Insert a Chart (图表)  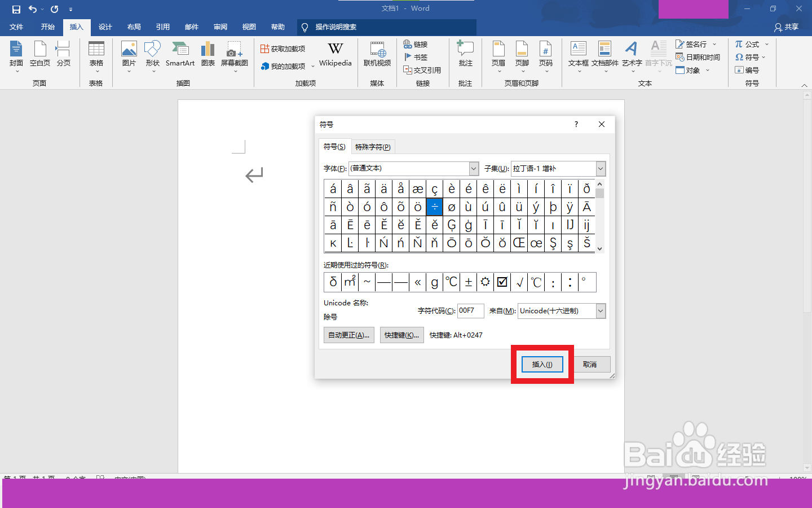208,54
